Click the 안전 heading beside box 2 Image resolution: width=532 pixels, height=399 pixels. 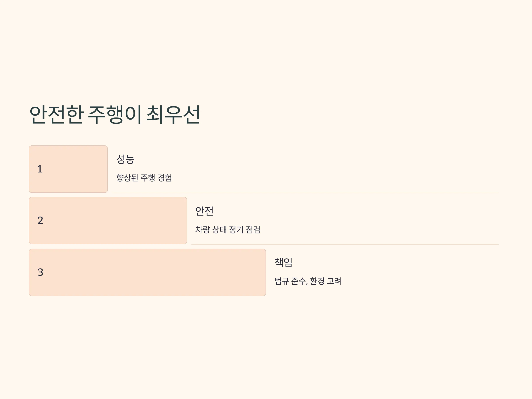pos(204,211)
